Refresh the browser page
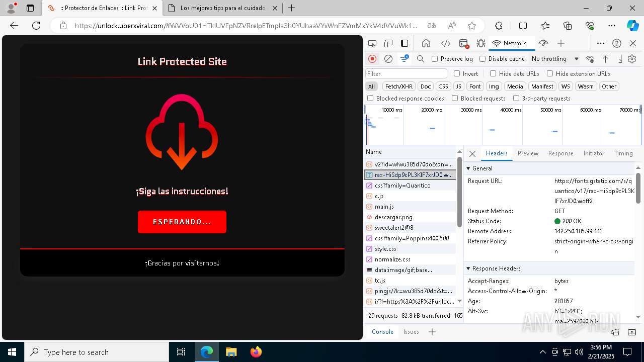This screenshot has height=362, width=644. pos(36,26)
